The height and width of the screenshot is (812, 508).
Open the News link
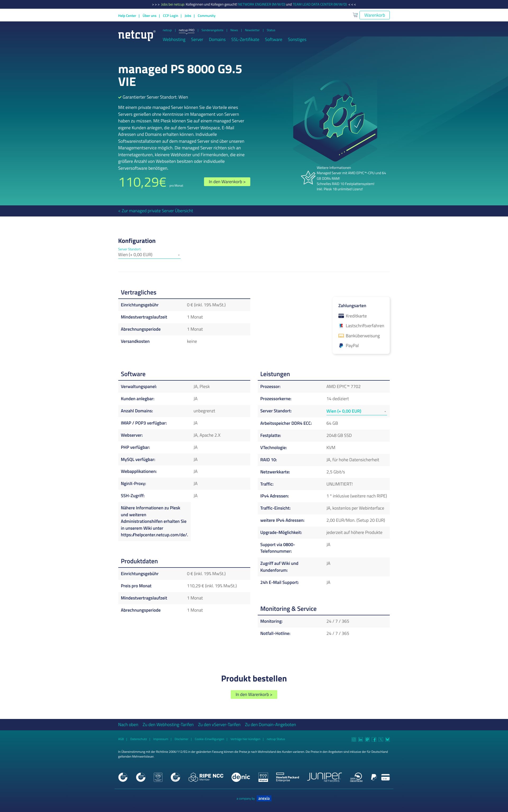click(x=234, y=30)
